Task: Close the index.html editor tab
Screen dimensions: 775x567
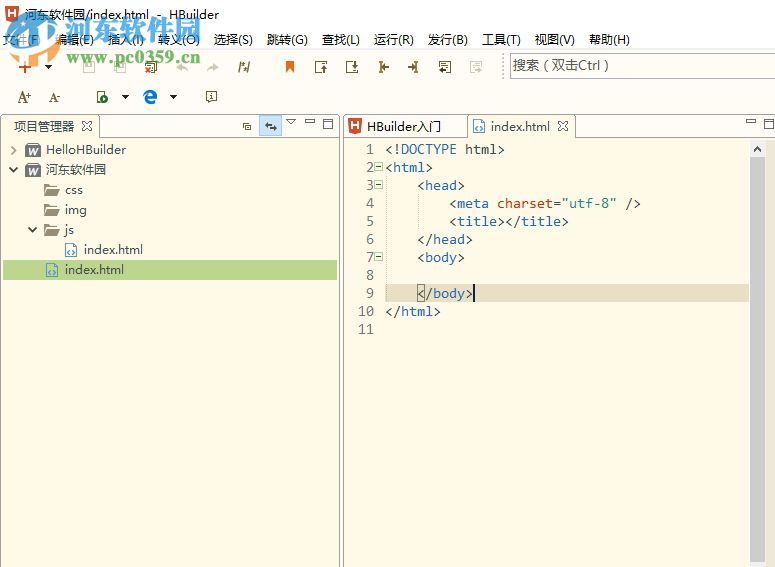Action: (563, 126)
